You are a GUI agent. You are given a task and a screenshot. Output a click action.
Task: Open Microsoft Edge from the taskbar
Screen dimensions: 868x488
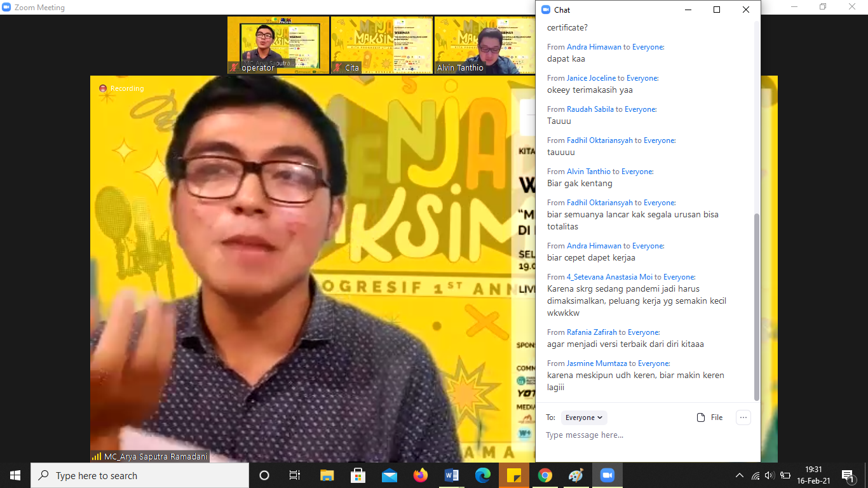[x=483, y=475]
